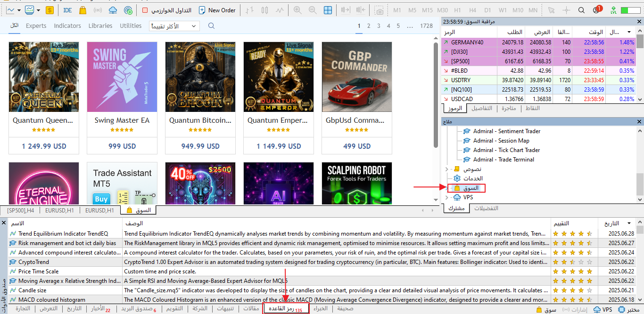Image resolution: width=644 pixels, height=314 pixels.
Task: Select the D1 timeframe
Action: coord(487,10)
